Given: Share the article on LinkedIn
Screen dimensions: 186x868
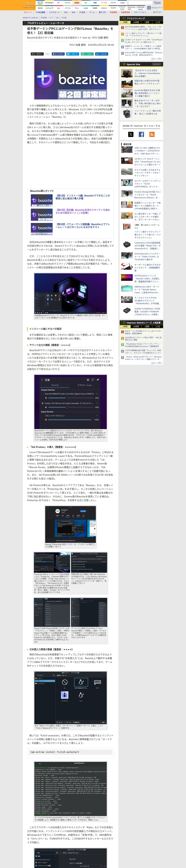Looking at the screenshot, I should [102, 54].
